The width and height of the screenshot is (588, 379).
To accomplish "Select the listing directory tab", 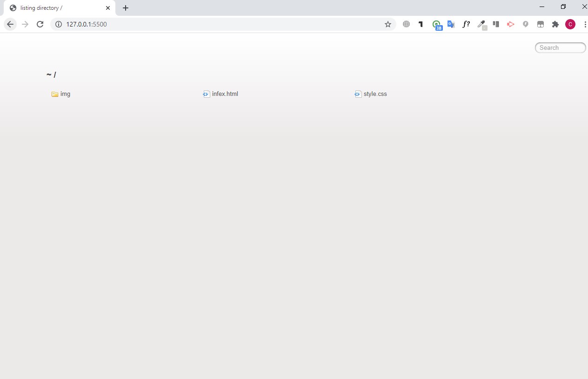I will (59, 8).
